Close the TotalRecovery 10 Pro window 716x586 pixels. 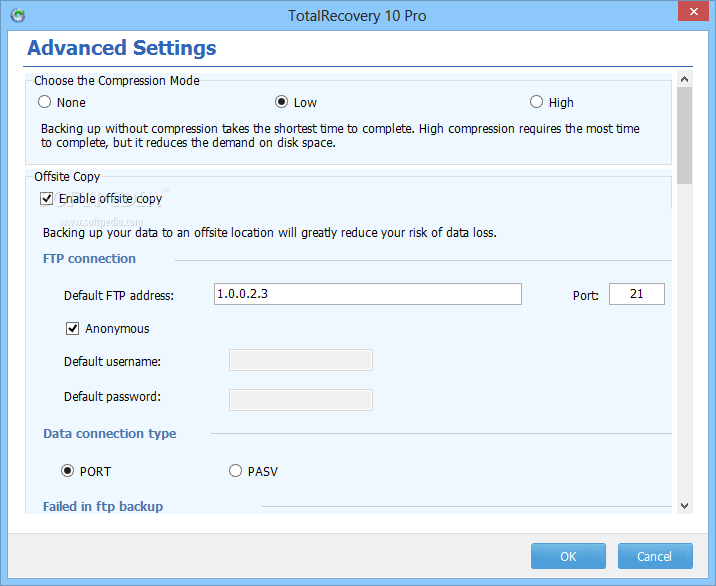coord(694,12)
